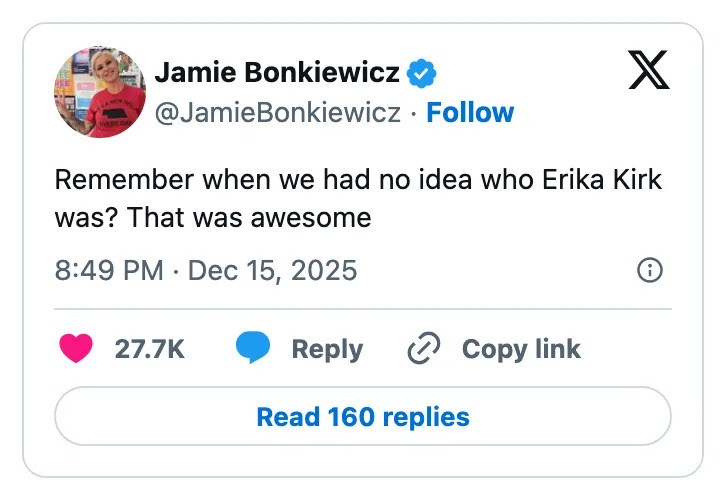This screenshot has width=728, height=496.
Task: Click the 8:49 PM time
Action: [x=109, y=270]
